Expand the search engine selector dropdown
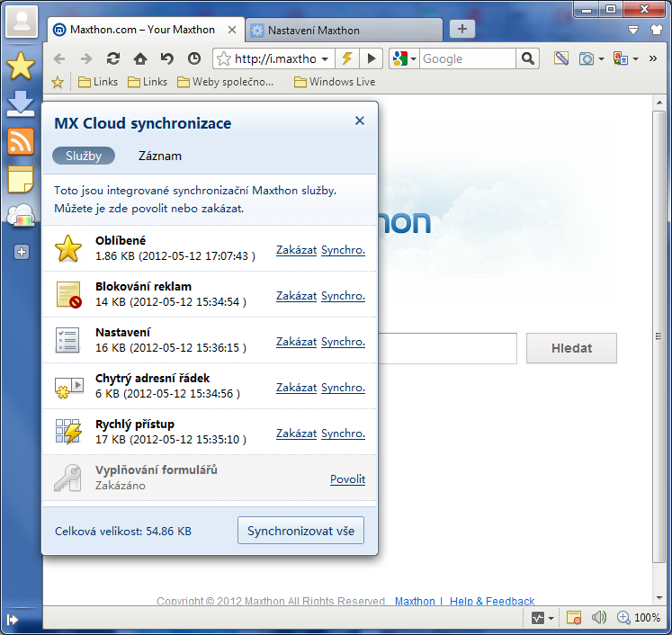 [414, 59]
